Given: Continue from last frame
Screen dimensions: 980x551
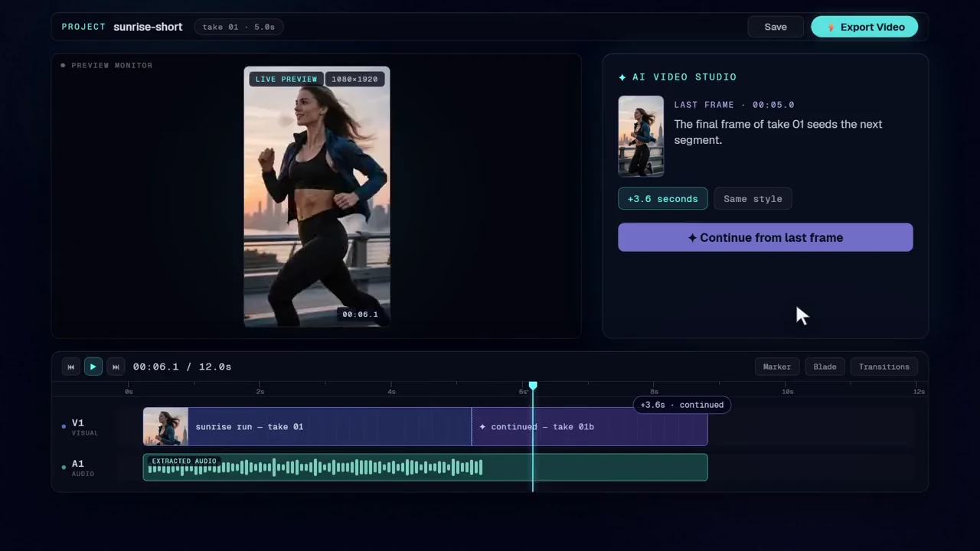Looking at the screenshot, I should coord(766,237).
